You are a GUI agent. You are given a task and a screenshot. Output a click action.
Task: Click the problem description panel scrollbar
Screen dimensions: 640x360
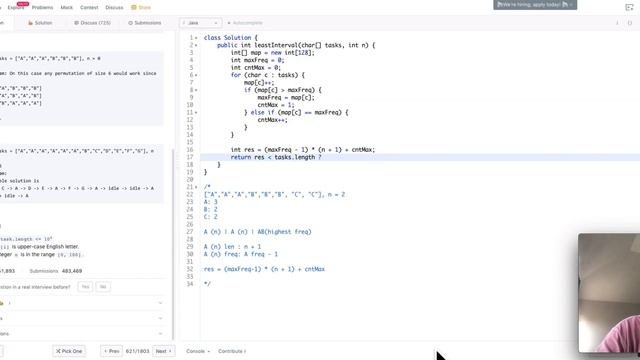point(173,245)
